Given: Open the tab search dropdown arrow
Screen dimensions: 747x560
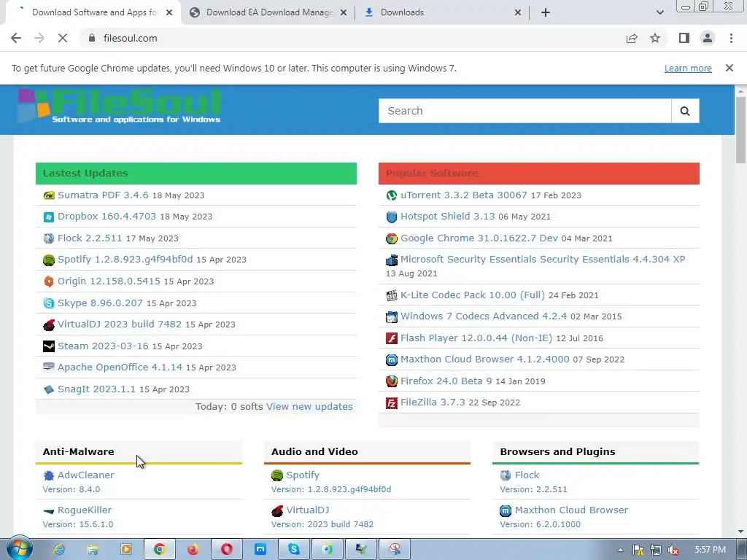Looking at the screenshot, I should (659, 12).
